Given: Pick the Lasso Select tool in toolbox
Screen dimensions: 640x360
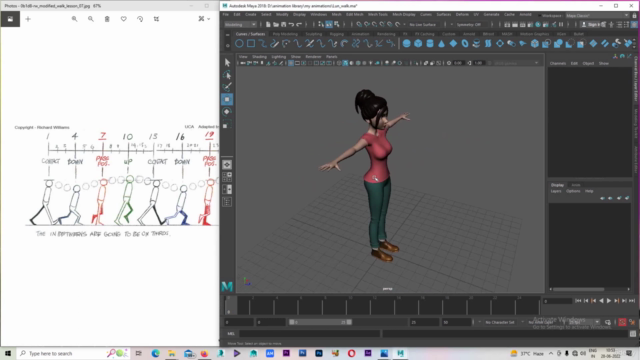Looking at the screenshot, I should point(227,75).
